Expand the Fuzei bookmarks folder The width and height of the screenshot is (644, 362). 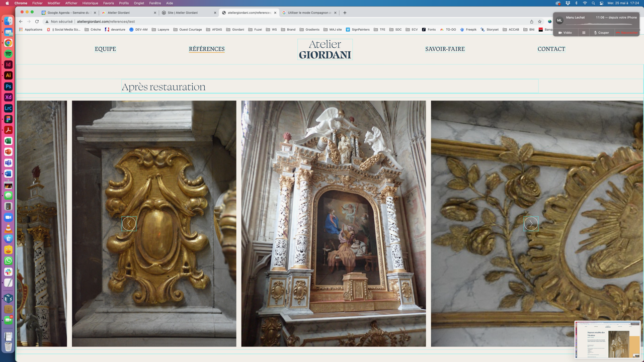(255, 30)
